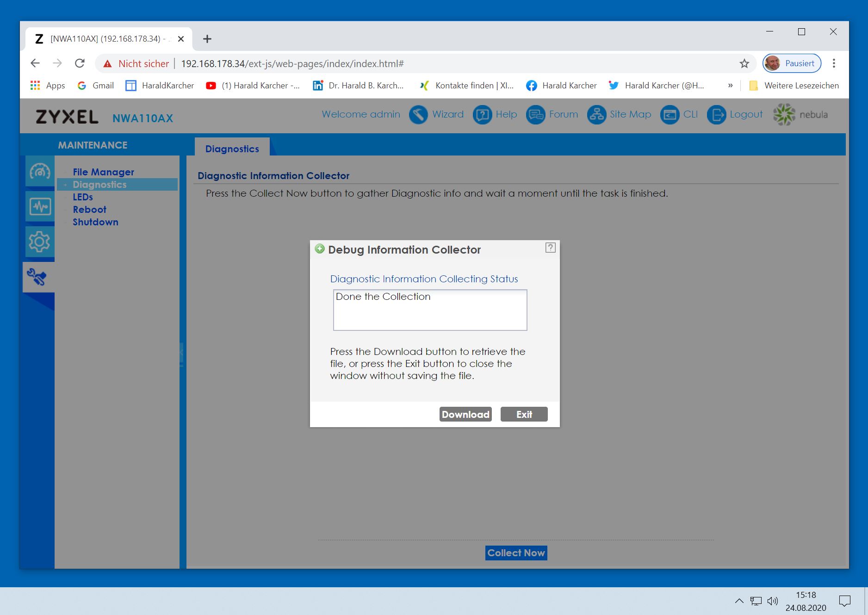Open the Facebook Harald Karcher bookmark
868x615 pixels.
coord(561,86)
